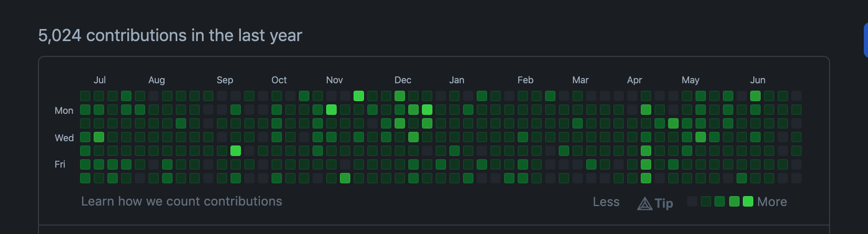The image size is (868, 234).
Task: Click the bright Saturday cell in November
Action: coord(345,178)
